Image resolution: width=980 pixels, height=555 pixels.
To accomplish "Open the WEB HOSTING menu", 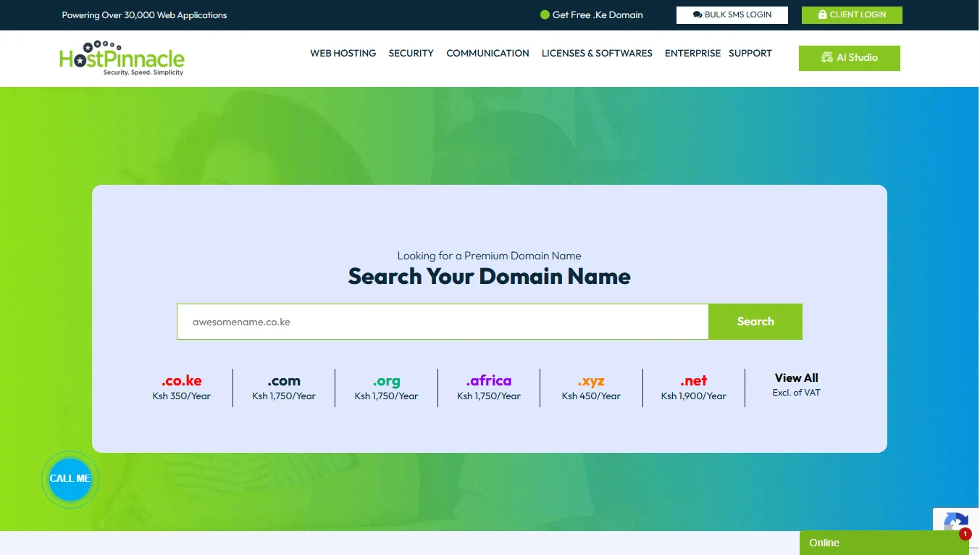I will (343, 54).
